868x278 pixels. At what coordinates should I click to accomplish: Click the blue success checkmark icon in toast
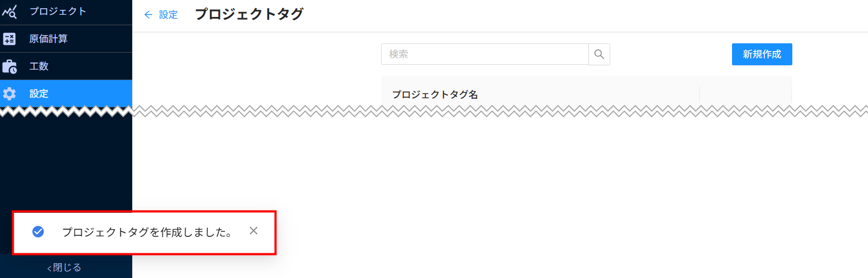coord(38,232)
